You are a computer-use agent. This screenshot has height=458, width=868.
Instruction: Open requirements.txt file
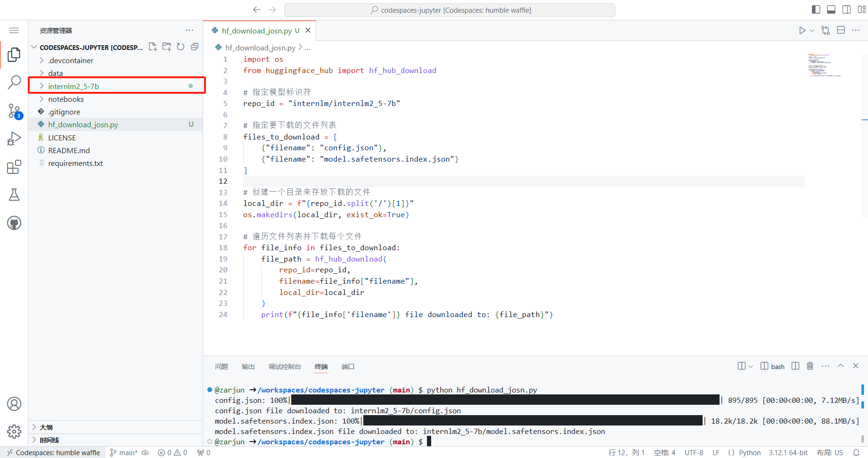[x=115, y=163]
